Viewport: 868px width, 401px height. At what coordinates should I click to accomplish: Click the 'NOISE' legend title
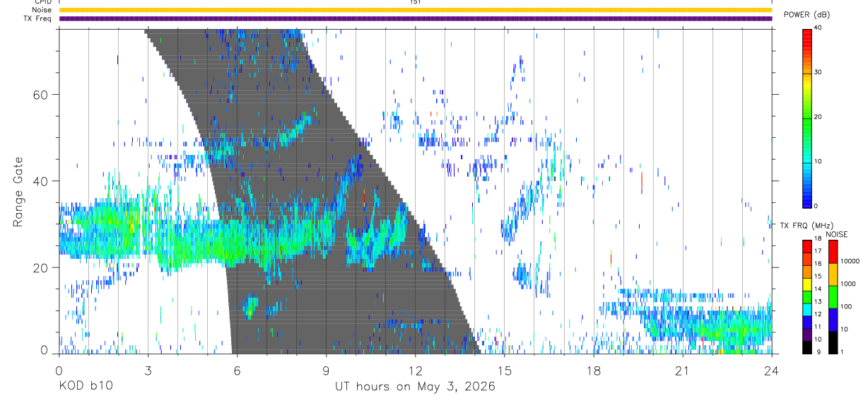coord(837,234)
